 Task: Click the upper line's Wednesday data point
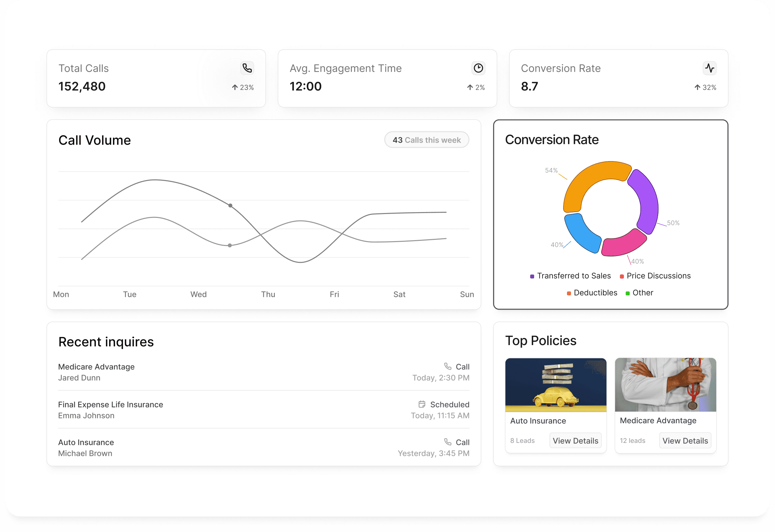point(230,206)
